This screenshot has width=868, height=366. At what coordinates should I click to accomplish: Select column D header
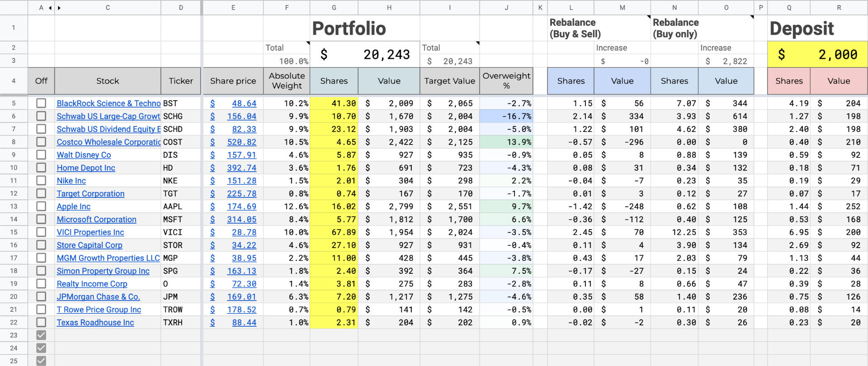click(x=181, y=8)
